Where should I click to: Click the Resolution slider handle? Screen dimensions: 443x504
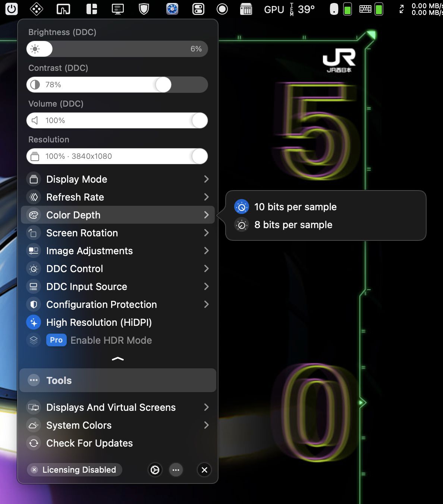pyautogui.click(x=199, y=156)
